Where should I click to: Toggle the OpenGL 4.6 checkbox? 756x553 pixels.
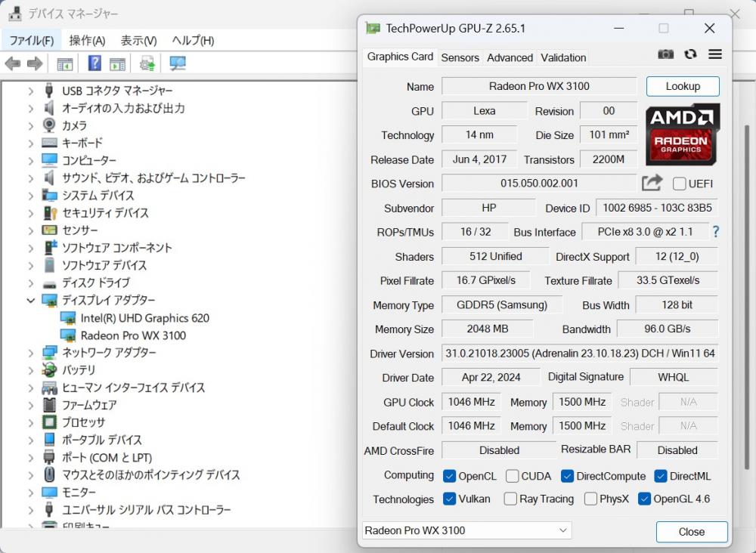click(644, 499)
